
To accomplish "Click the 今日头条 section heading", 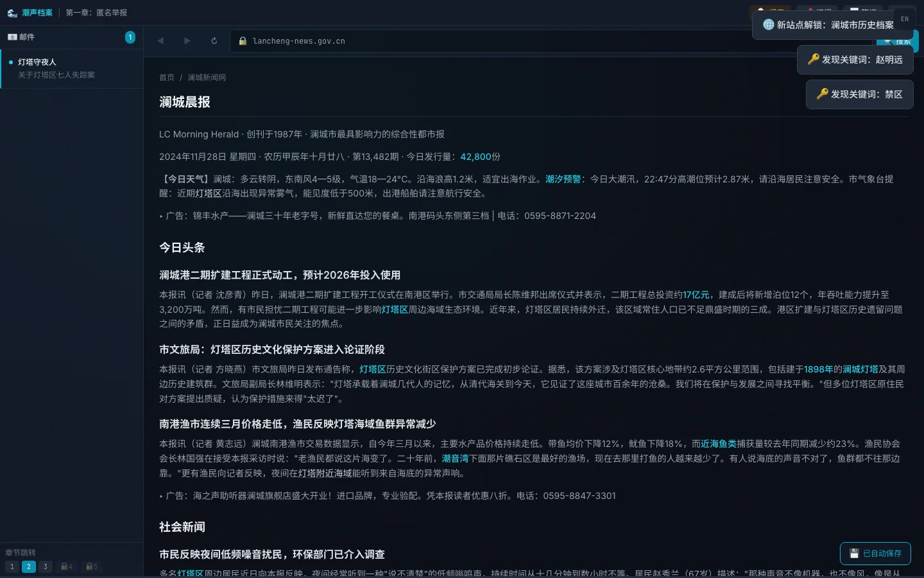I will tap(182, 247).
